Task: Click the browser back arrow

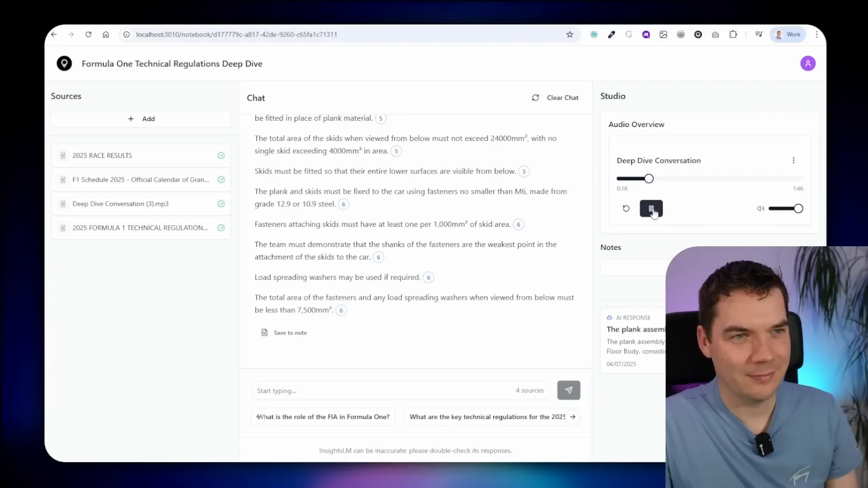Action: coord(54,34)
